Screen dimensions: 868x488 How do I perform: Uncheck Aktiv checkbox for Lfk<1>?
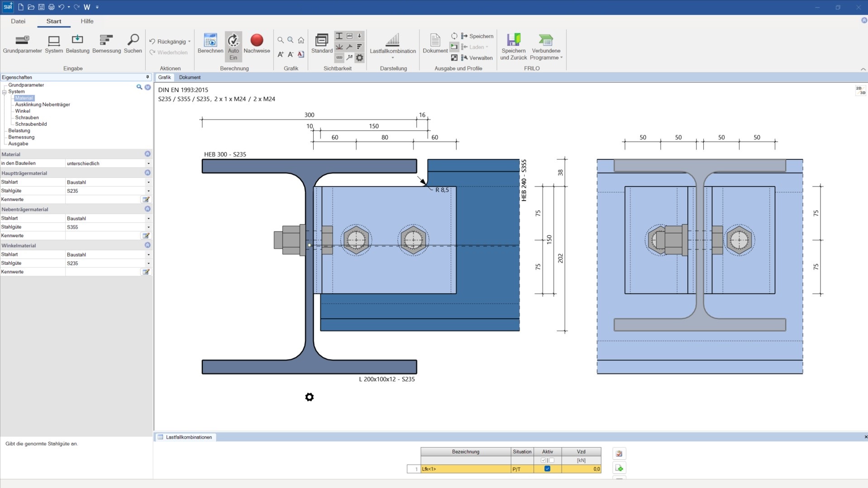click(547, 469)
